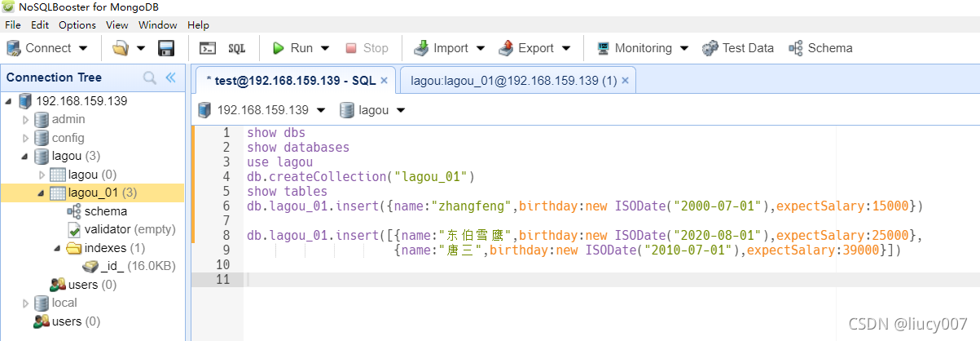
Task: Select the _id_ (16.0KB) index
Action: click(x=138, y=266)
